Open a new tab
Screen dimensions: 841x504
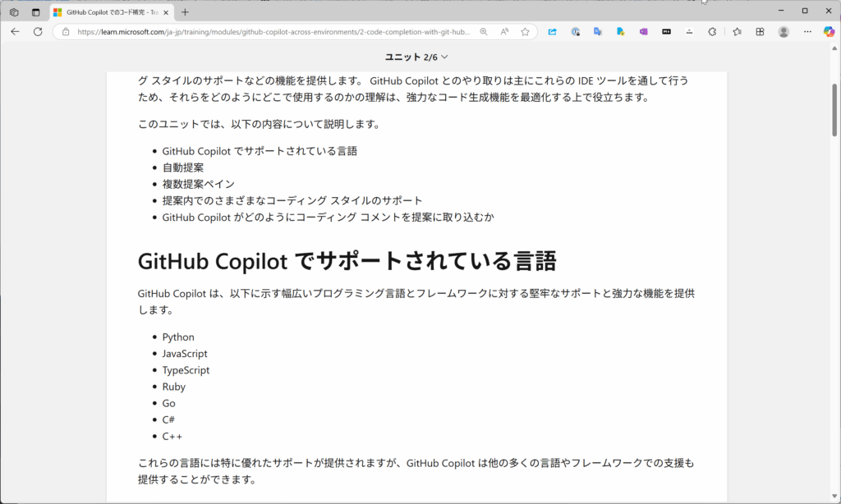pyautogui.click(x=185, y=11)
